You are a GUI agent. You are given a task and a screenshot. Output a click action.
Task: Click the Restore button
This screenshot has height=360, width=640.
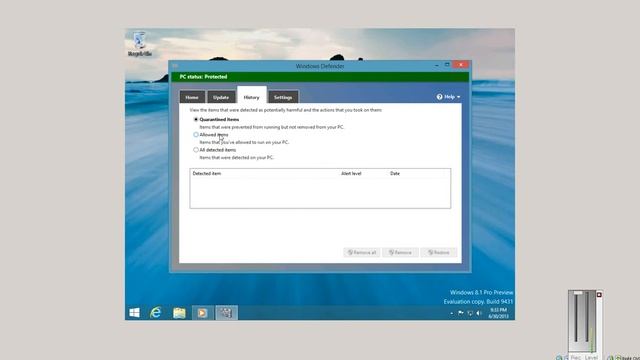coord(438,253)
